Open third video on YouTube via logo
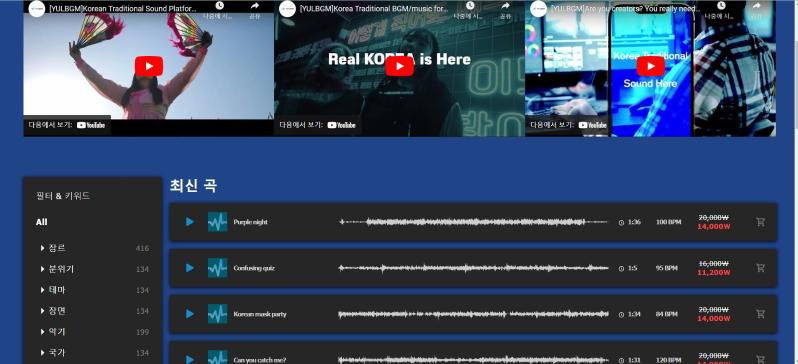The height and width of the screenshot is (364, 798). point(592,125)
